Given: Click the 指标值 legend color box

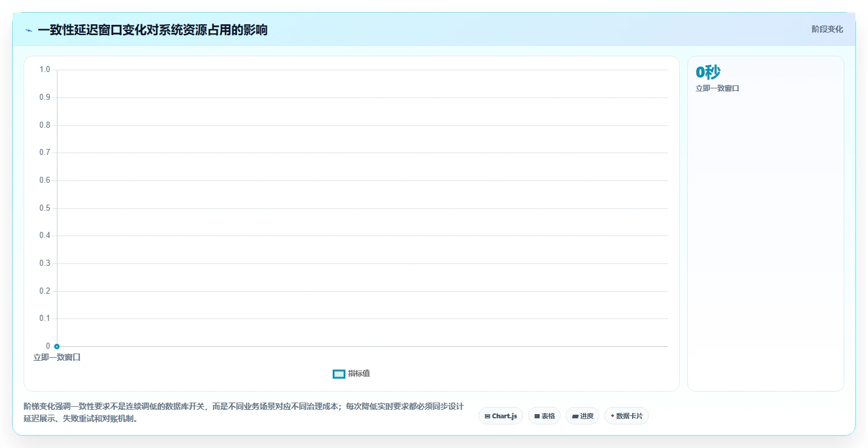Looking at the screenshot, I should click(x=339, y=374).
